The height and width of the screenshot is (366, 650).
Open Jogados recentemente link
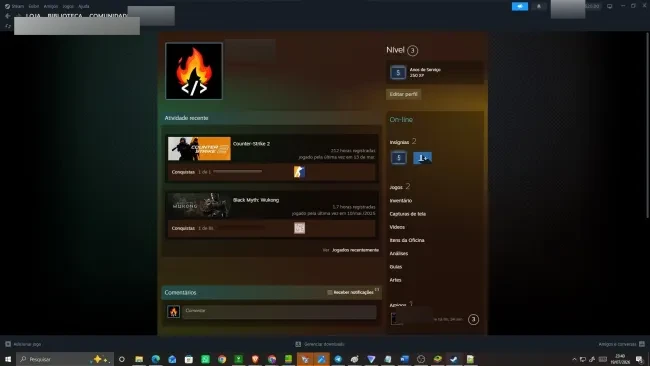coord(355,250)
